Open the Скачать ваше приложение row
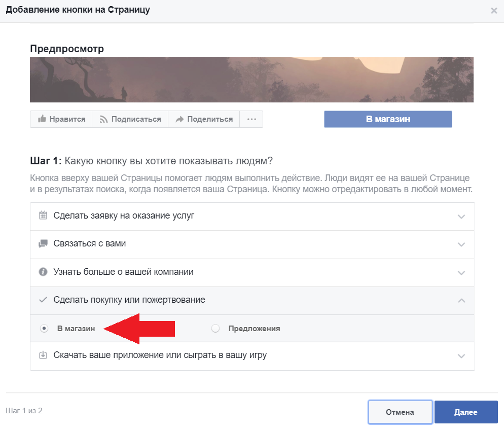The width and height of the screenshot is (504, 430). (x=160, y=355)
